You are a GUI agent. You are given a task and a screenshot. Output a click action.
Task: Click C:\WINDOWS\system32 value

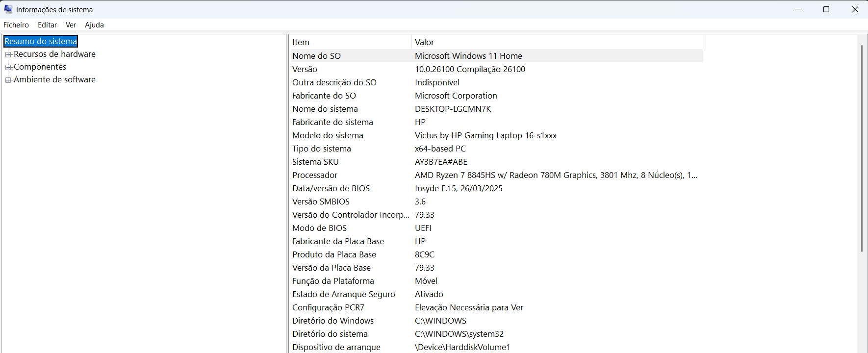459,334
